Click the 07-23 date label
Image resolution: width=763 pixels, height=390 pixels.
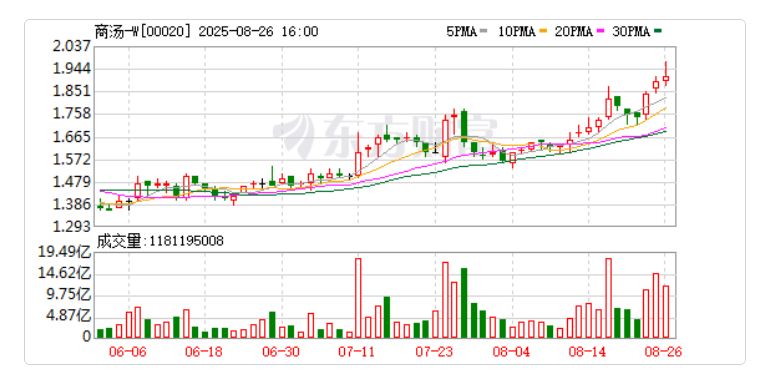click(x=434, y=352)
